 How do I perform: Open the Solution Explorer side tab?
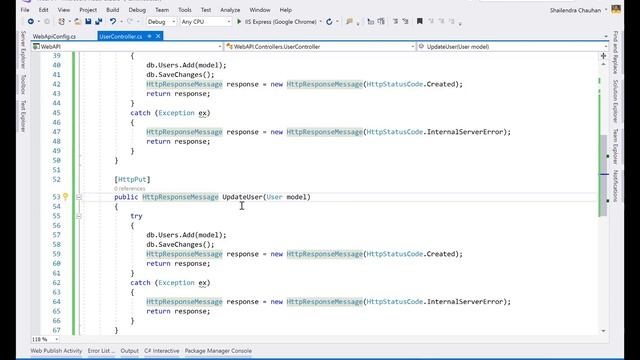616,101
